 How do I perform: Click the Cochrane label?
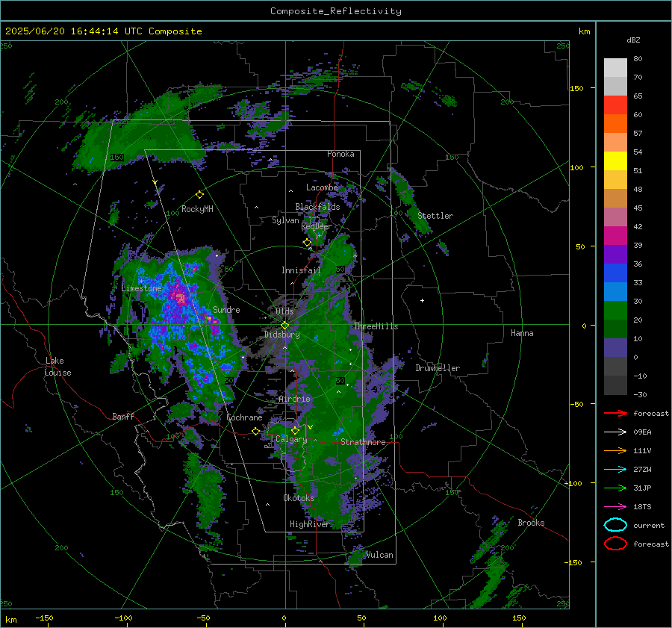click(244, 417)
